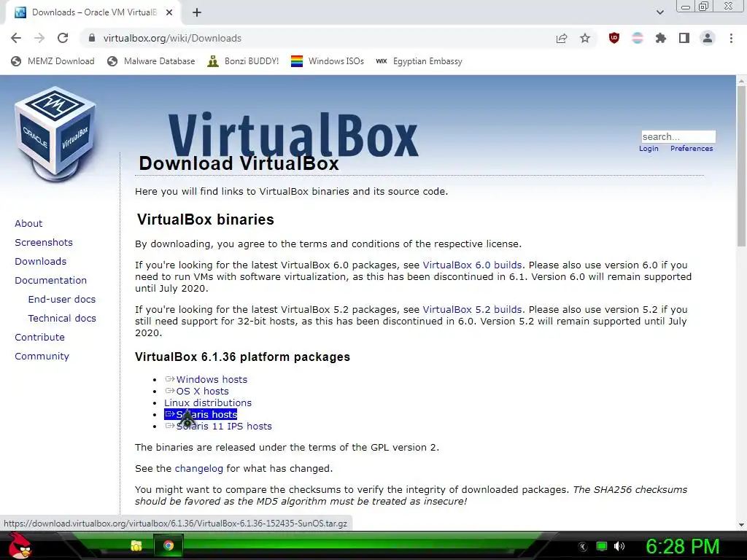This screenshot has height=560, width=747.
Task: Open End-user docs link
Action: pyautogui.click(x=62, y=299)
